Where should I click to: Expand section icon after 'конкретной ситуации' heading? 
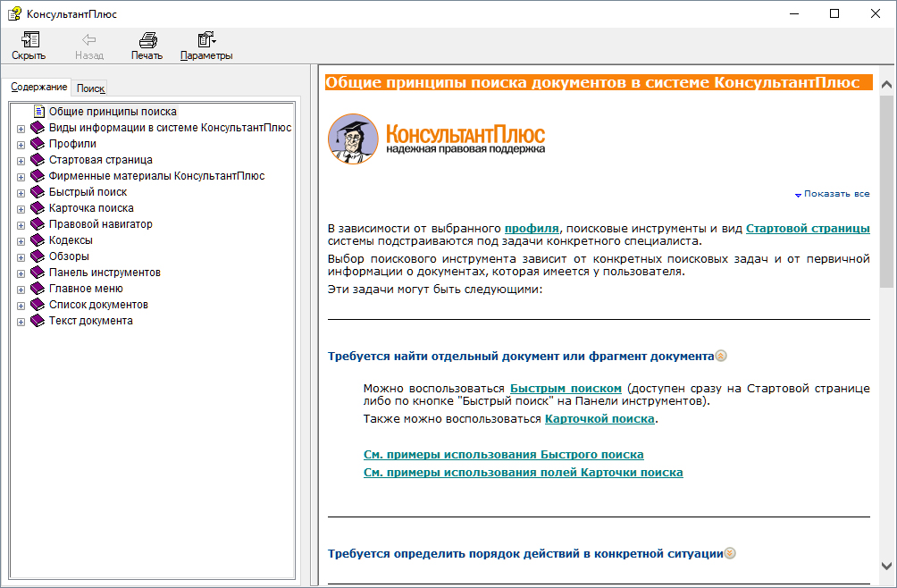tap(730, 553)
